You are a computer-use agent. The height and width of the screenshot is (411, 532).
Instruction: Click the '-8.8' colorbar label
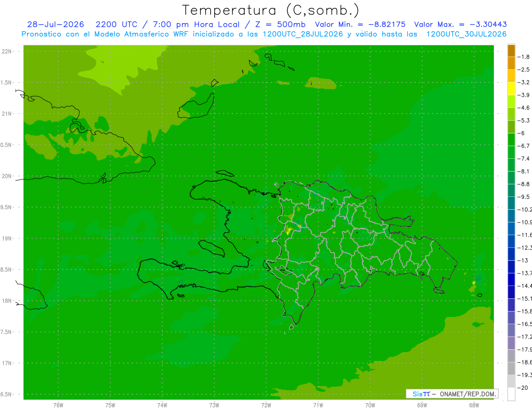click(x=524, y=184)
